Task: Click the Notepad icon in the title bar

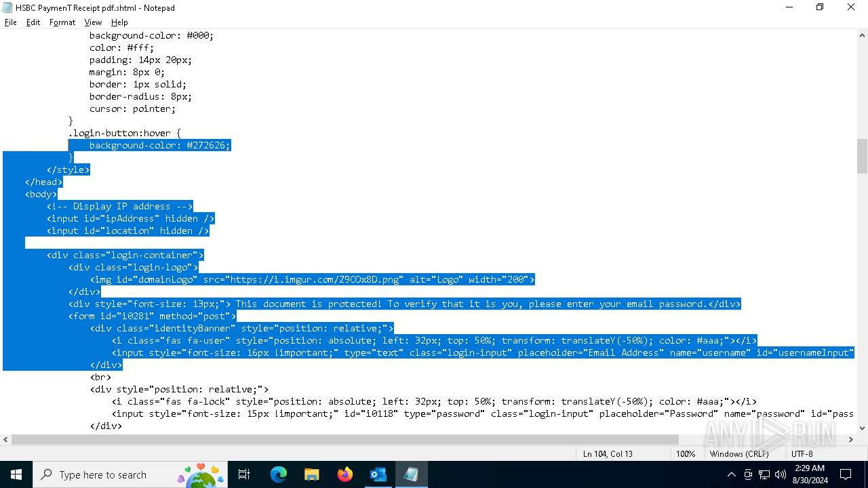Action: coord(7,7)
